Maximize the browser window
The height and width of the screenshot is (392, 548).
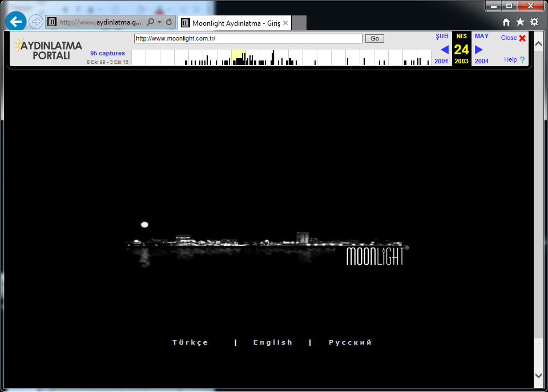(x=509, y=6)
